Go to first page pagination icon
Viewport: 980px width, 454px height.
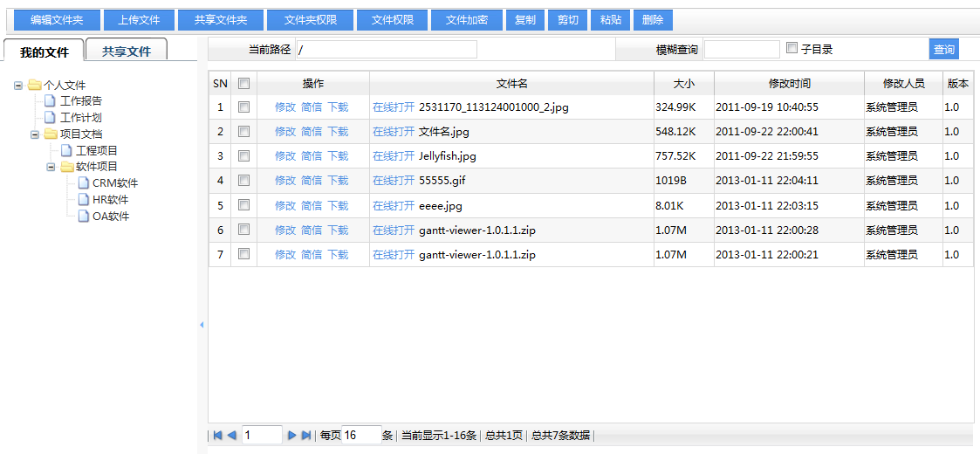[218, 435]
